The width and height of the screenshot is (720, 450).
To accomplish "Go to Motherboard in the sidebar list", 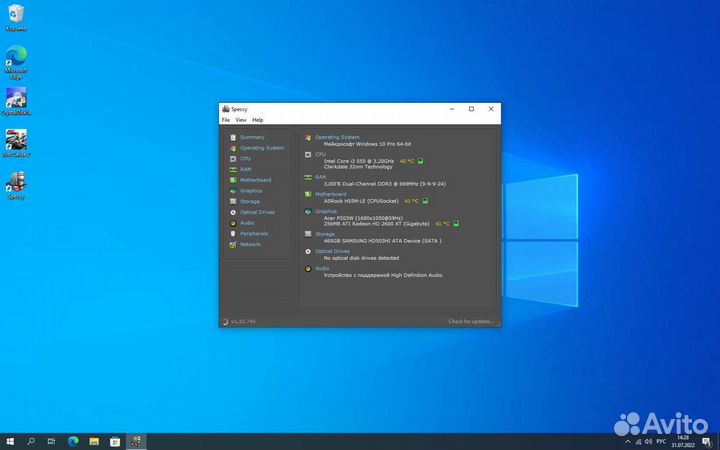I will (x=256, y=180).
